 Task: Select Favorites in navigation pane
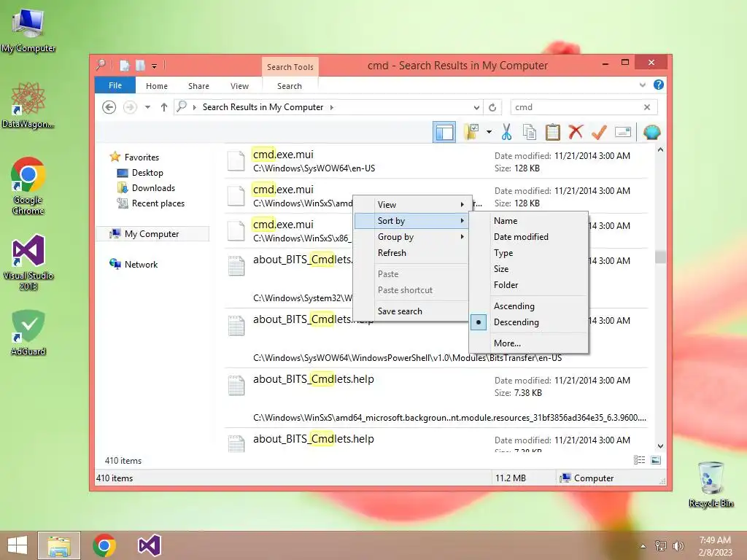142,157
